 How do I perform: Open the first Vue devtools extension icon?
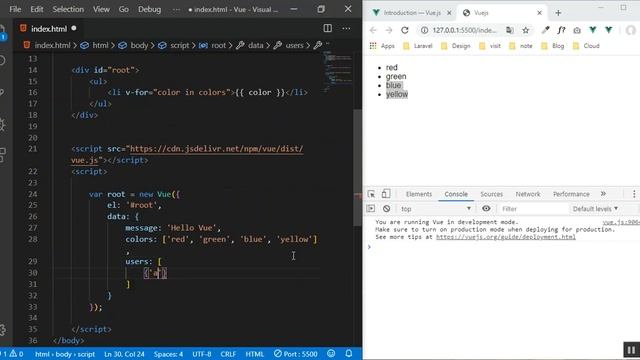pyautogui.click(x=593, y=30)
